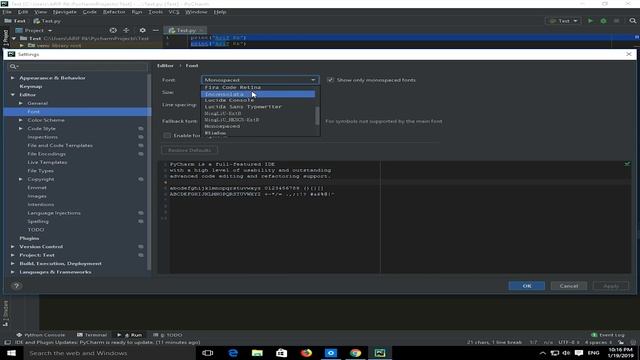This screenshot has width=640, height=360.
Task: Select Inconsolata in the font list
Action: [x=258, y=94]
